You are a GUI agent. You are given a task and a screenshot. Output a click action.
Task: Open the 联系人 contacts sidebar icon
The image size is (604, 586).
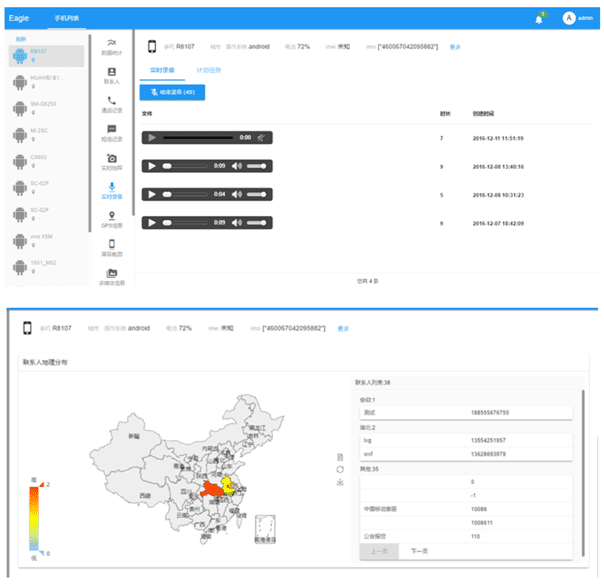[111, 73]
